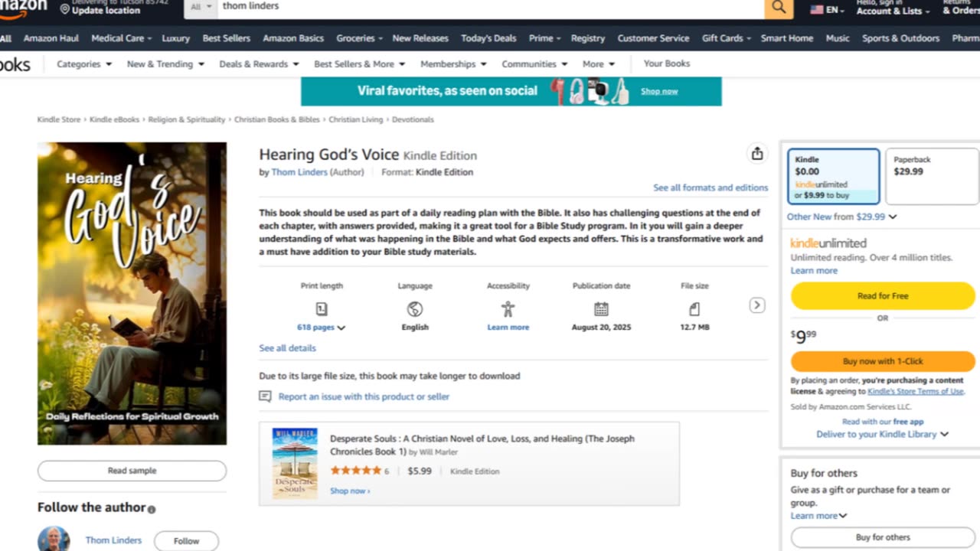Click the Desperate Souls book cover thumbnail
980x551 pixels.
[x=295, y=463]
